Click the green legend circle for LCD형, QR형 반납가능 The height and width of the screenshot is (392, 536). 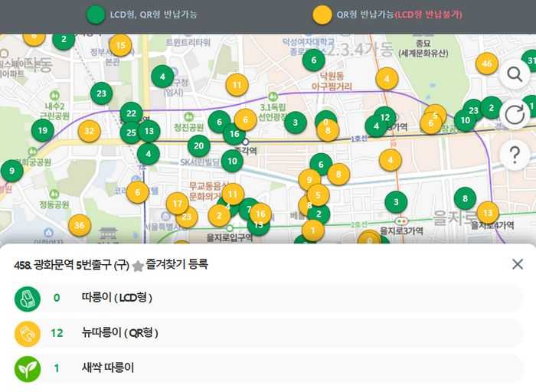96,15
